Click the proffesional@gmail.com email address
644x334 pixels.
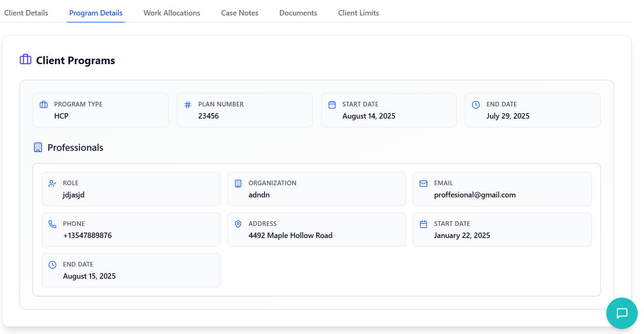point(475,195)
